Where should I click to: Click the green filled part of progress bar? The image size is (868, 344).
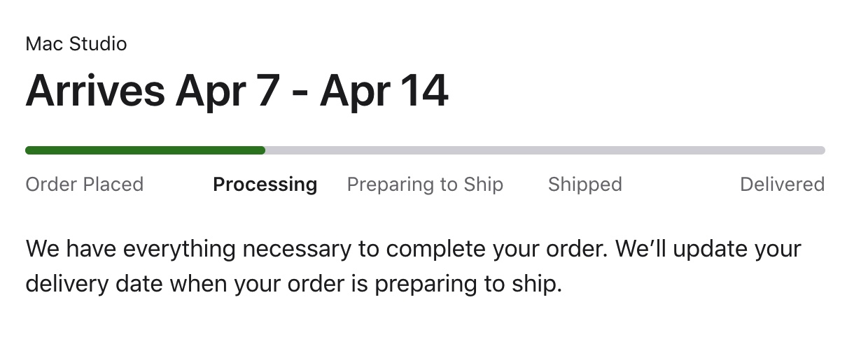pyautogui.click(x=145, y=150)
